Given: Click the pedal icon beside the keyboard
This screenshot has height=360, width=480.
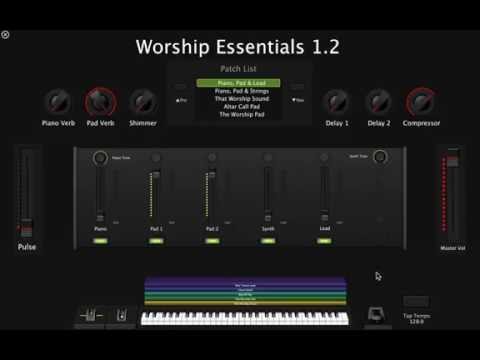Looking at the screenshot, I should point(122,315).
